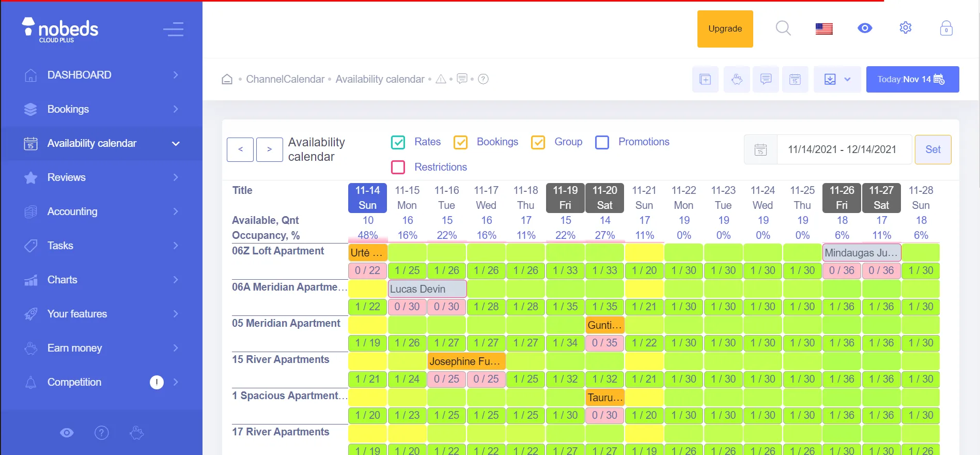Screen dimensions: 980x455
Task: Toggle the Rates checkbox
Action: click(398, 142)
